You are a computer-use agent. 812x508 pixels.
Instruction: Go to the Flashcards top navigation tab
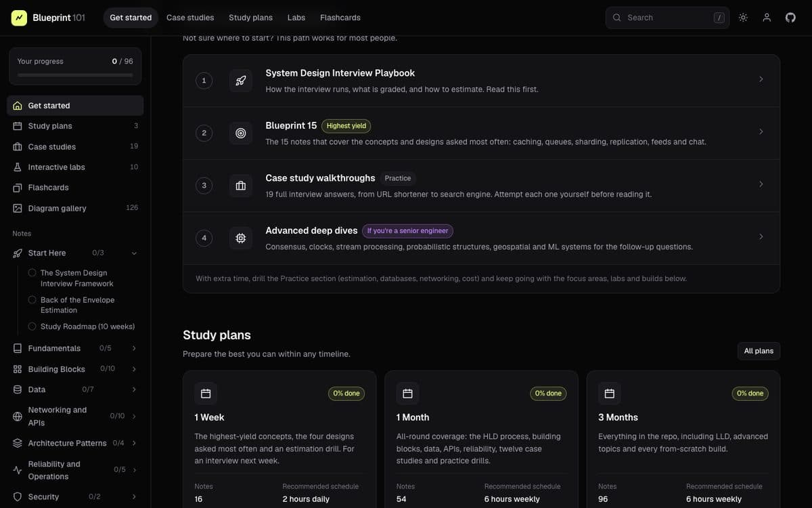340,18
